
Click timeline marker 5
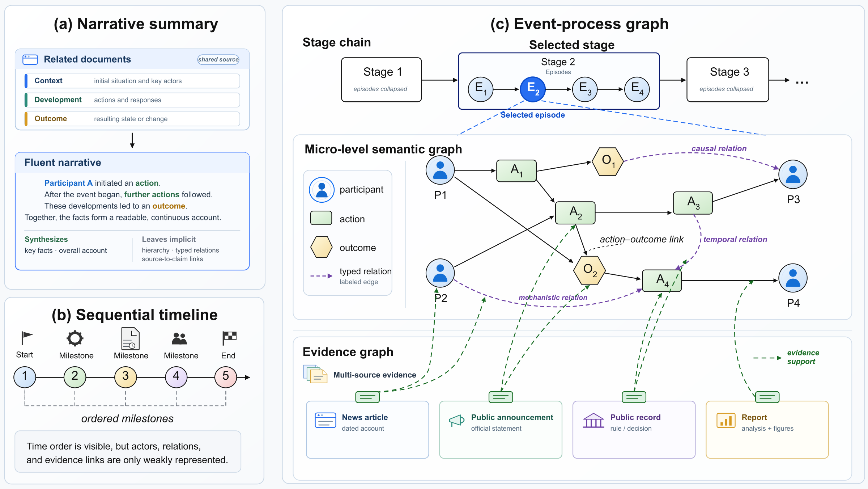tap(226, 377)
